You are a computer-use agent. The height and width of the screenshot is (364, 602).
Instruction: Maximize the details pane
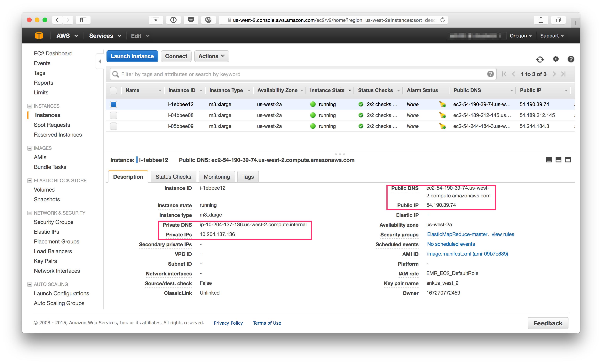point(568,160)
